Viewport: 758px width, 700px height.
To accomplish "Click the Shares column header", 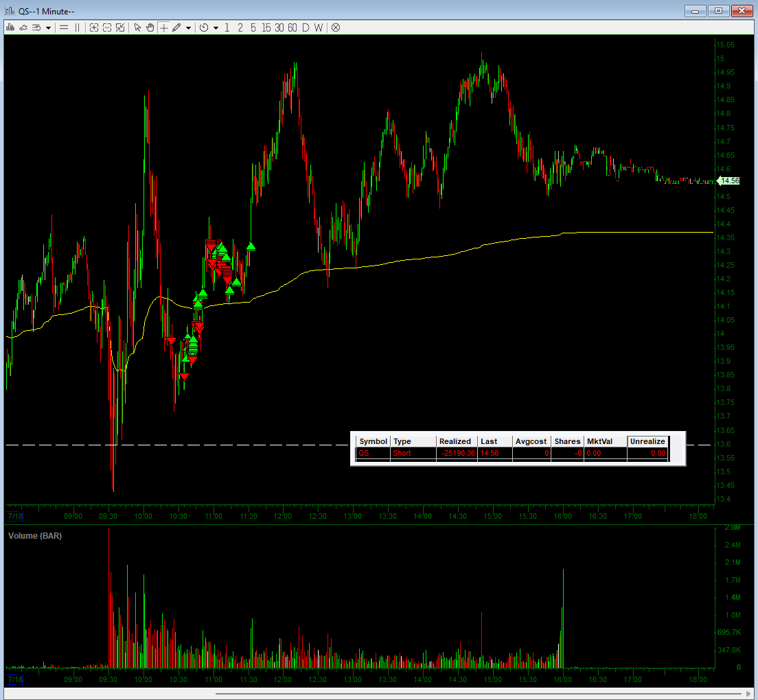I will tap(567, 441).
